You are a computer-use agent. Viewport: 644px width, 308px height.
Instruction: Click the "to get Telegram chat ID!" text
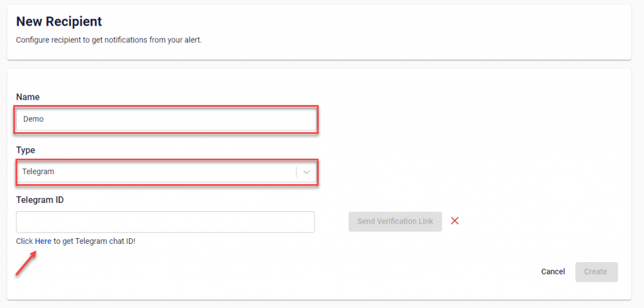(x=95, y=241)
